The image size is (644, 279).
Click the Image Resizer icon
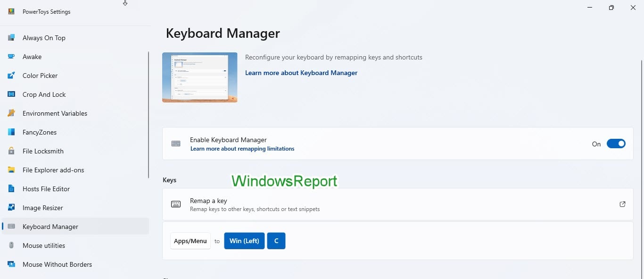pos(11,208)
